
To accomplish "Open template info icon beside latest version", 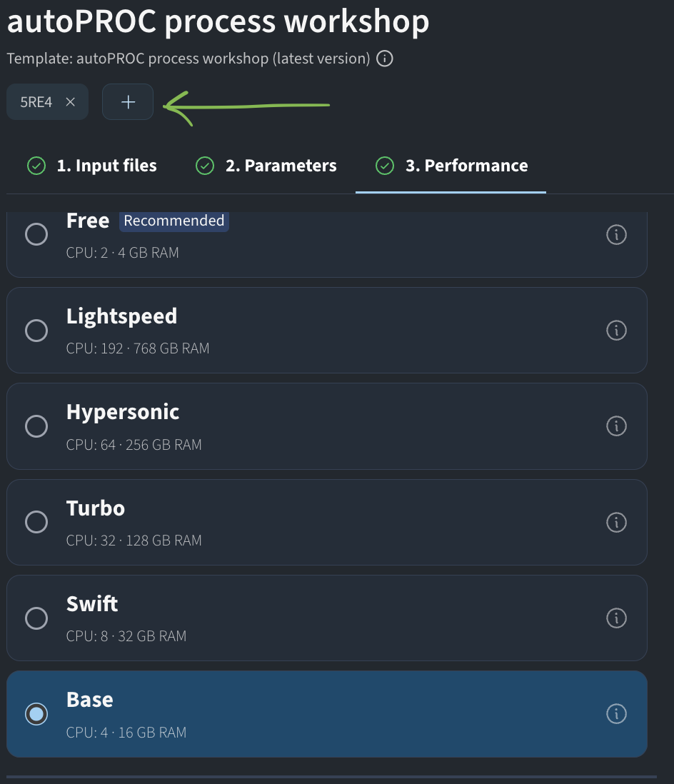I will [385, 59].
